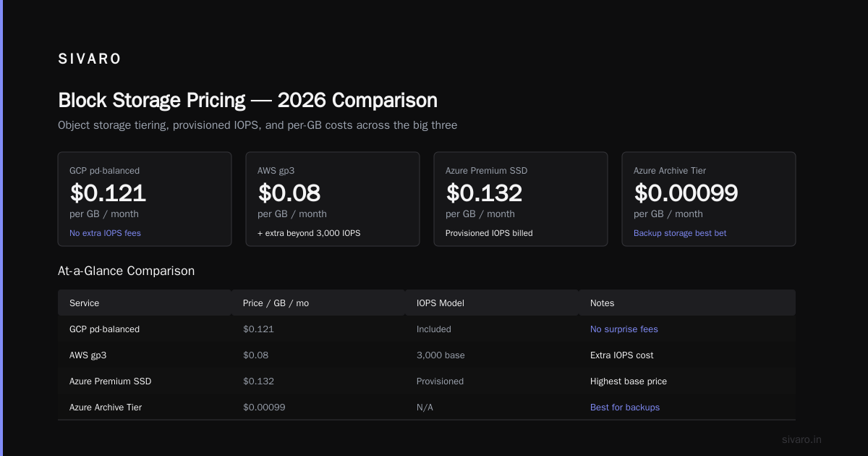868x456 pixels.
Task: Click the $0.132 cell in the table
Action: click(x=258, y=381)
